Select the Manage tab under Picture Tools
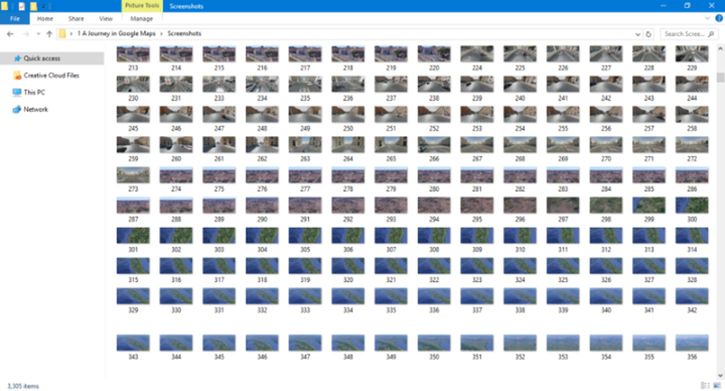The image size is (725, 391). point(141,18)
